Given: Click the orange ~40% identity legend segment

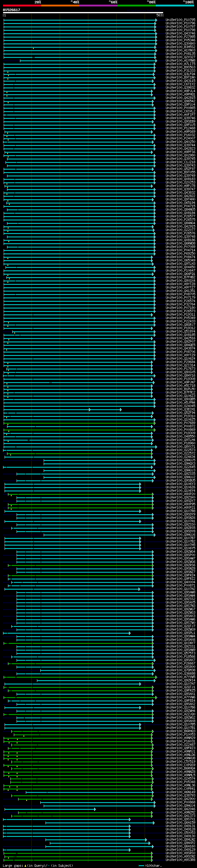Looking at the screenshot, I should coord(60,6).
